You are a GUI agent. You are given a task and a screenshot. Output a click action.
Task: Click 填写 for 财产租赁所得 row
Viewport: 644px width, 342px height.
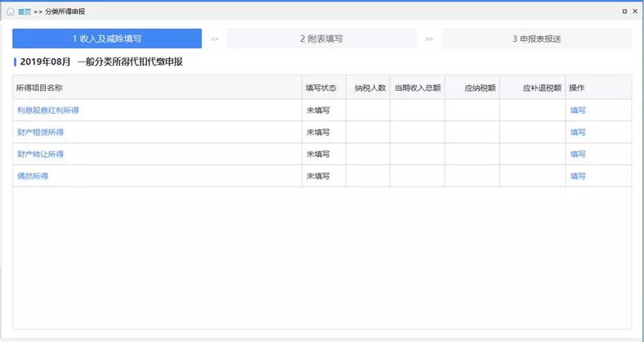click(578, 132)
